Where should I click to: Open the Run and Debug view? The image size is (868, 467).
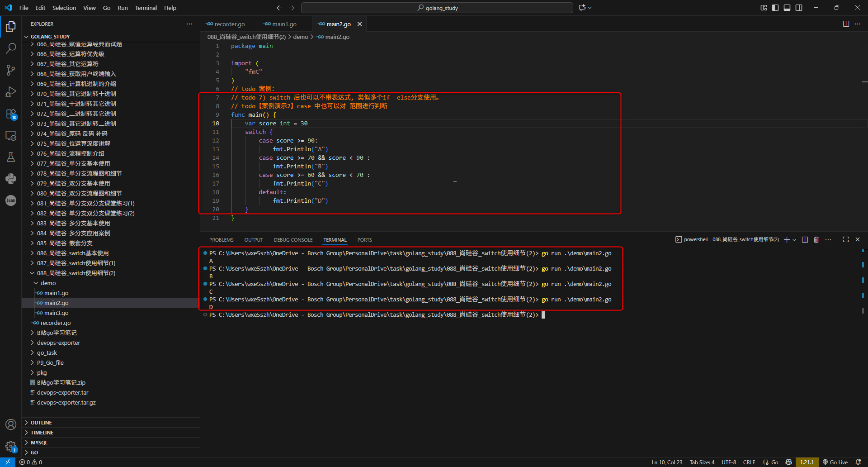tap(11, 92)
